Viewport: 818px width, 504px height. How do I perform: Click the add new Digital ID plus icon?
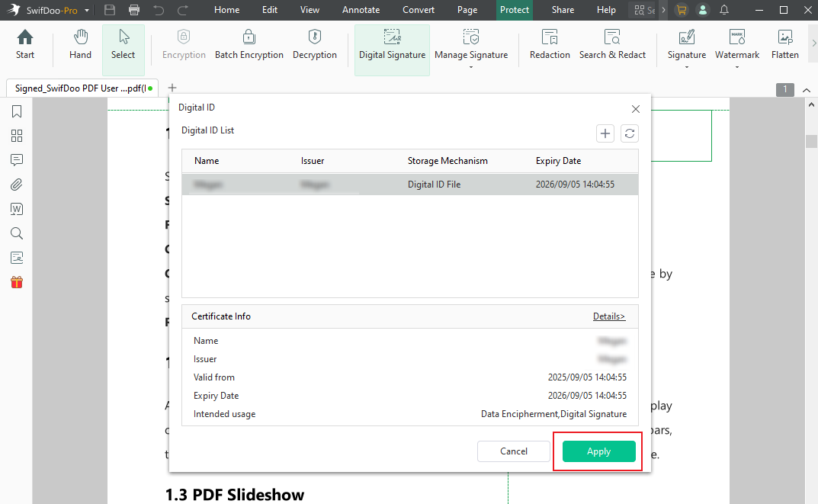click(605, 133)
